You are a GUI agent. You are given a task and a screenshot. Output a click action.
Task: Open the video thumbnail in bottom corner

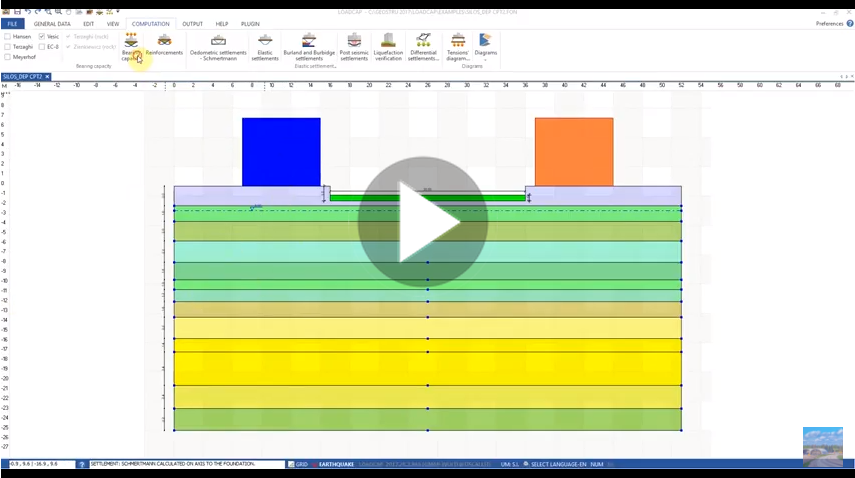[823, 447]
